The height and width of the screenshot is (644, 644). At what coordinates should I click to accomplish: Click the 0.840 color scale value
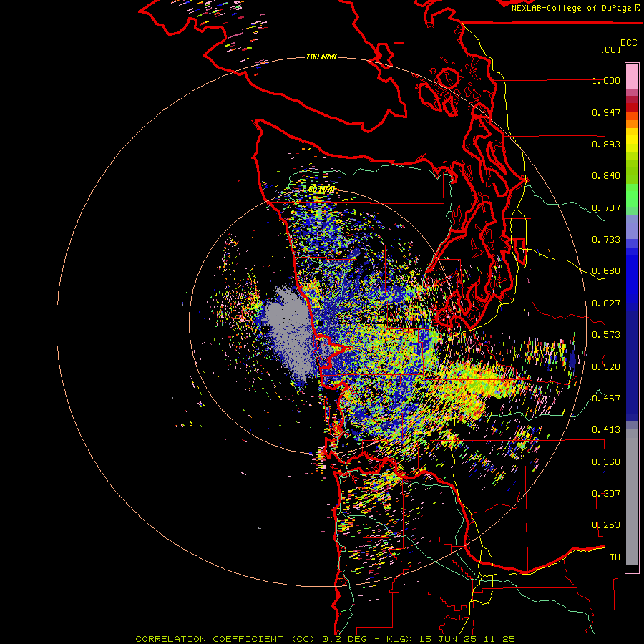(x=606, y=176)
